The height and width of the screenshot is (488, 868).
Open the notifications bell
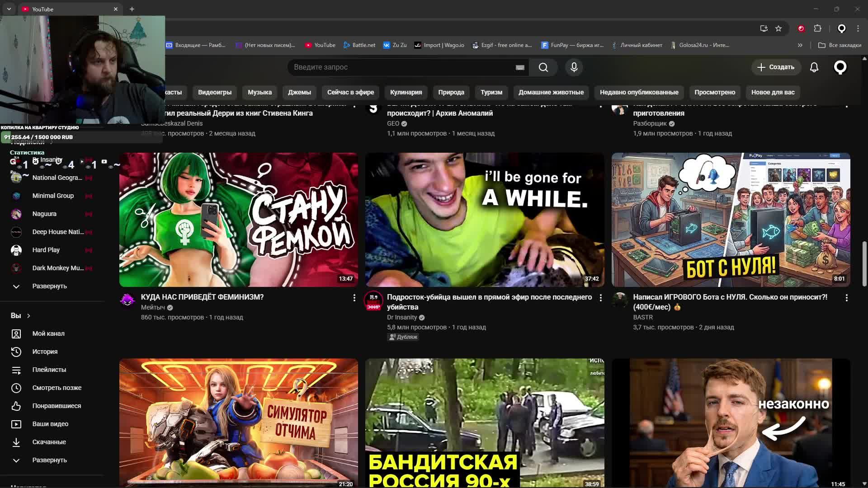[814, 67]
